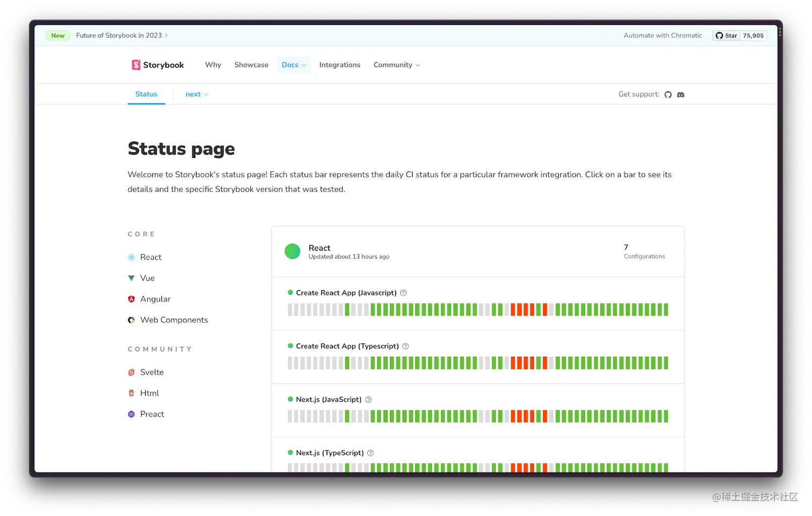Click the Vue logo icon in sidebar
The height and width of the screenshot is (516, 812).
[131, 278]
